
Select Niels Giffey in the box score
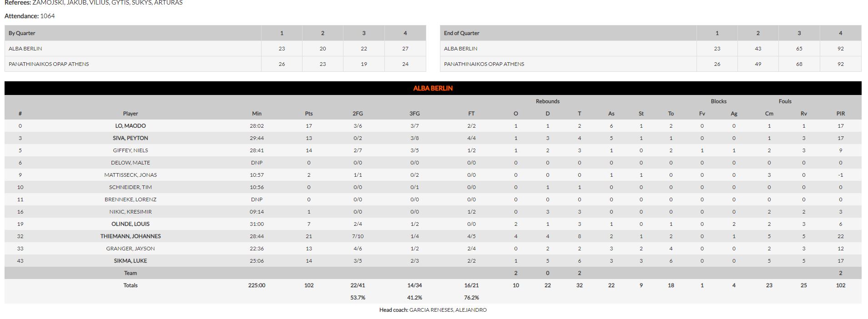[130, 150]
